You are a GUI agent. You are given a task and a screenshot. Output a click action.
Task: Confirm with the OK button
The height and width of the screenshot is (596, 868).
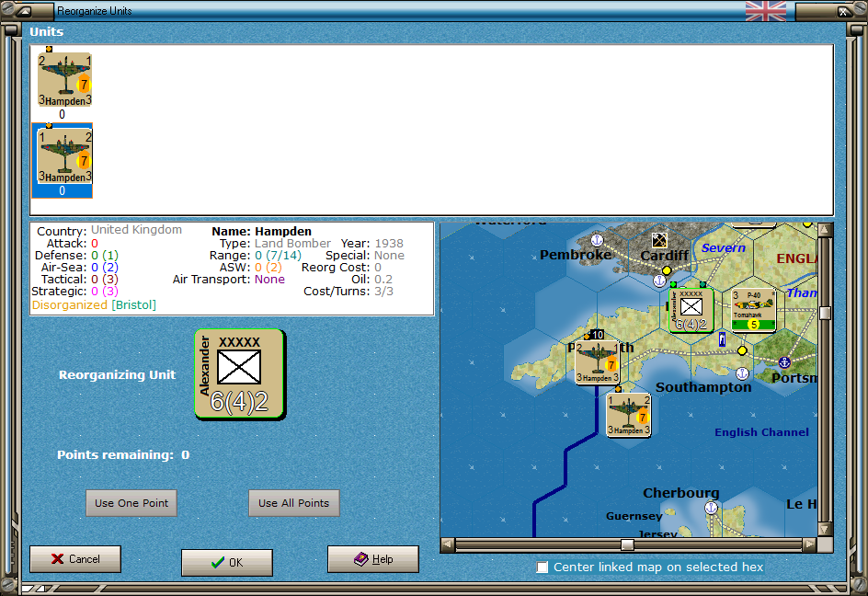[x=227, y=563]
